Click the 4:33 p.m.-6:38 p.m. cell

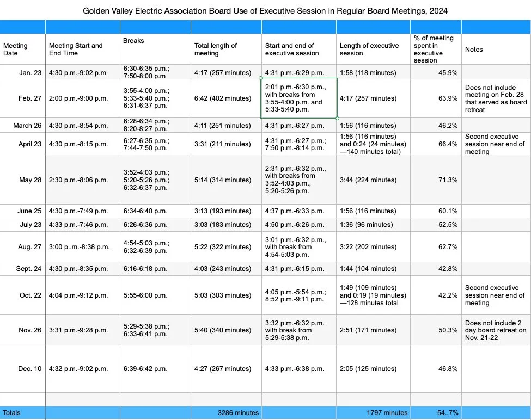[299, 369]
